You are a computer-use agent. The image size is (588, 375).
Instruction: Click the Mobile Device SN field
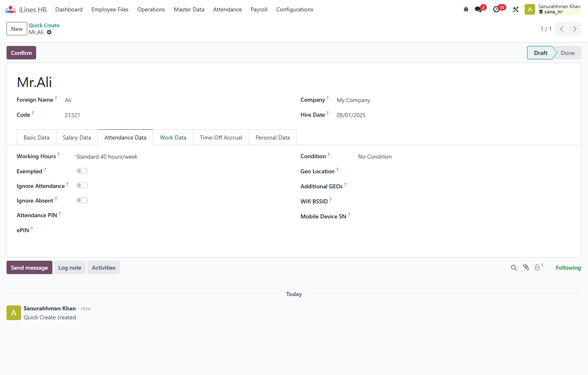[x=464, y=217]
